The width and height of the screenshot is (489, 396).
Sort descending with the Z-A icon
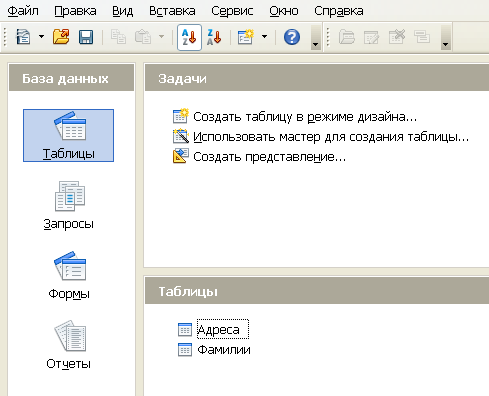214,37
